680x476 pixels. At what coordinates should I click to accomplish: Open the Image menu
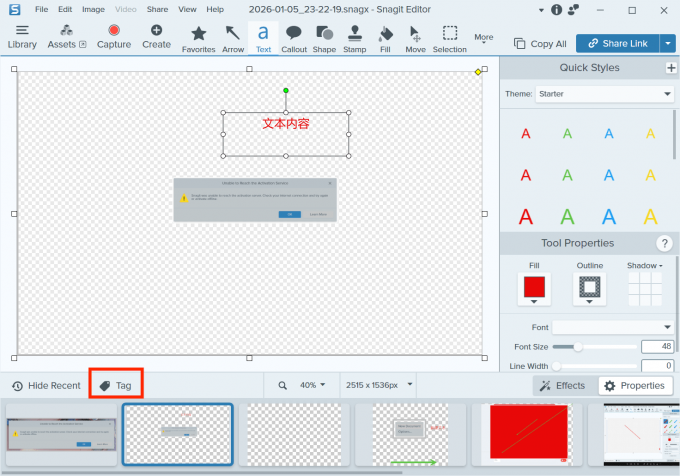[x=93, y=9]
